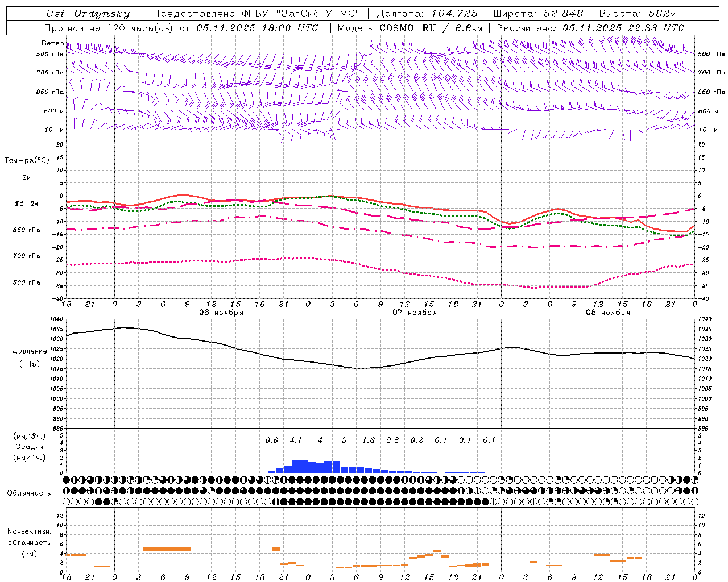Click the (мм/3ч.) unit label
This screenshot has width=728, height=582.
click(30, 436)
